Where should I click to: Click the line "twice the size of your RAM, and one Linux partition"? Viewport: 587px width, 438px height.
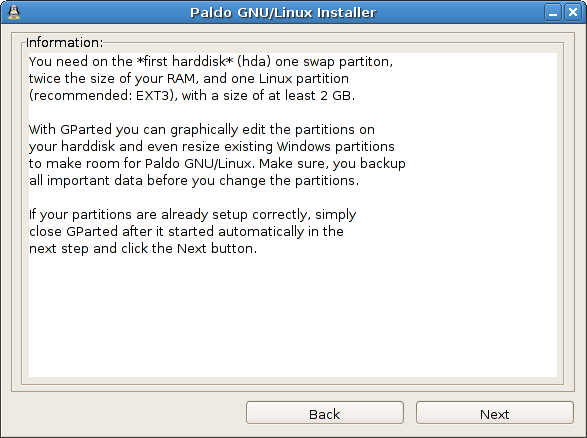[x=189, y=79]
